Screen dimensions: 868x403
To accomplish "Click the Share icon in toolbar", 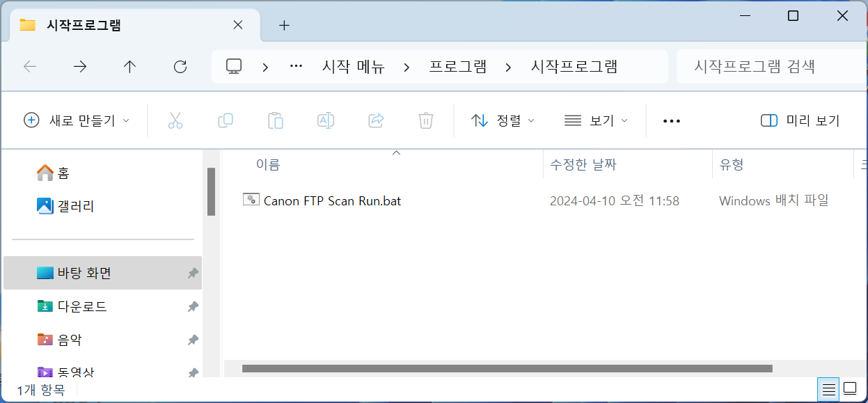I will tap(376, 120).
